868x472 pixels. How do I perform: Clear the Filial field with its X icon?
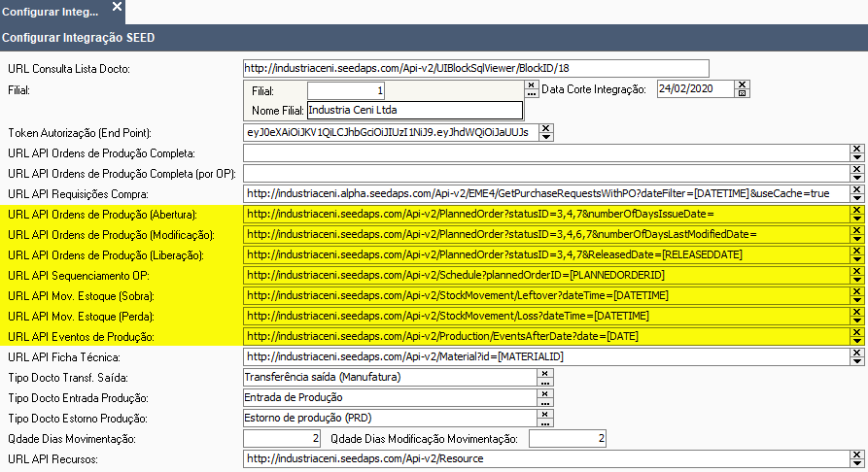532,84
